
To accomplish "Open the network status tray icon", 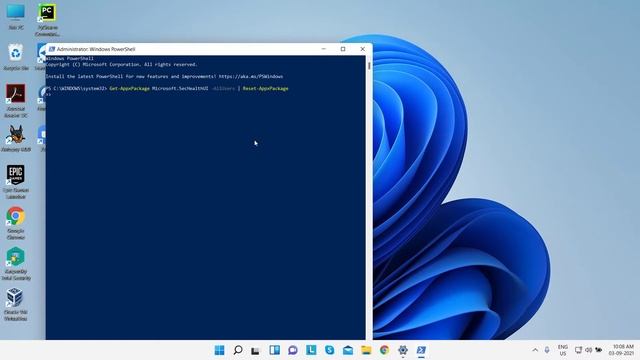I will coord(578,350).
